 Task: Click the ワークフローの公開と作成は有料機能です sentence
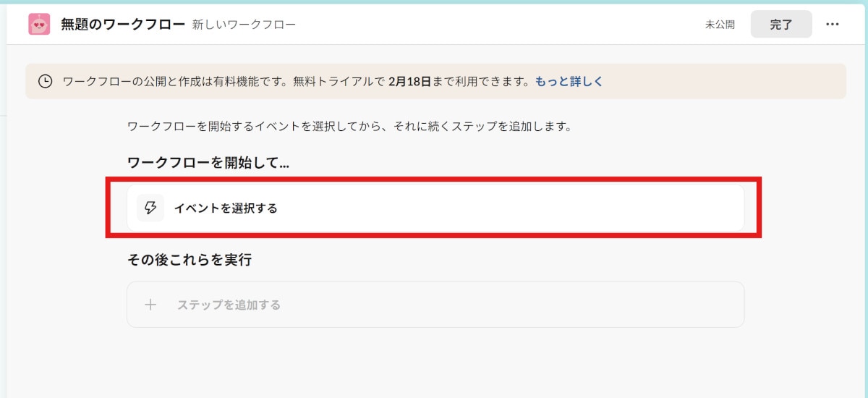point(176,81)
